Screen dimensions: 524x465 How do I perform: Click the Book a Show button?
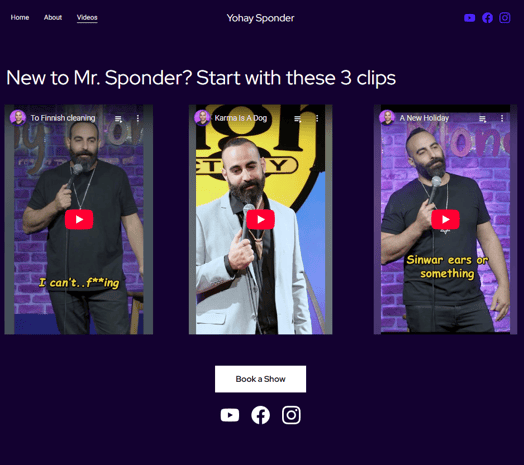pos(260,379)
